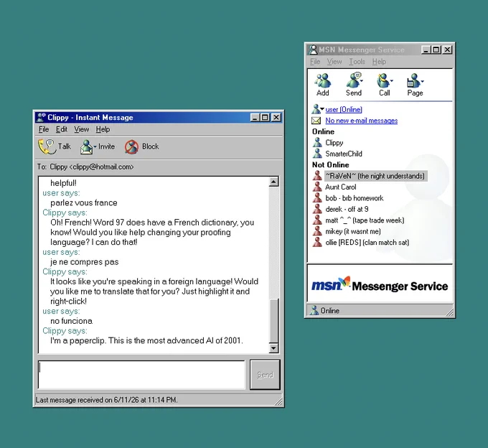Click the Add contact icon in MSN Messenger

pyautogui.click(x=323, y=80)
